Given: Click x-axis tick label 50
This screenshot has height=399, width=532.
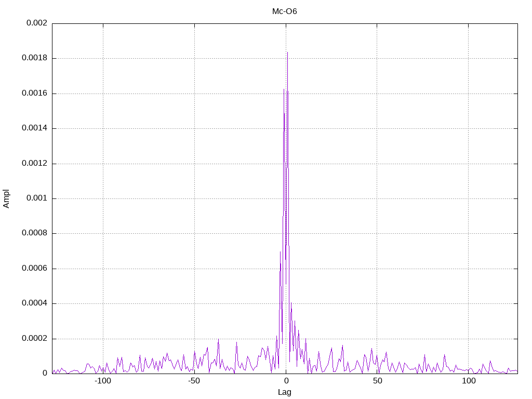Looking at the screenshot, I should pyautogui.click(x=377, y=381).
